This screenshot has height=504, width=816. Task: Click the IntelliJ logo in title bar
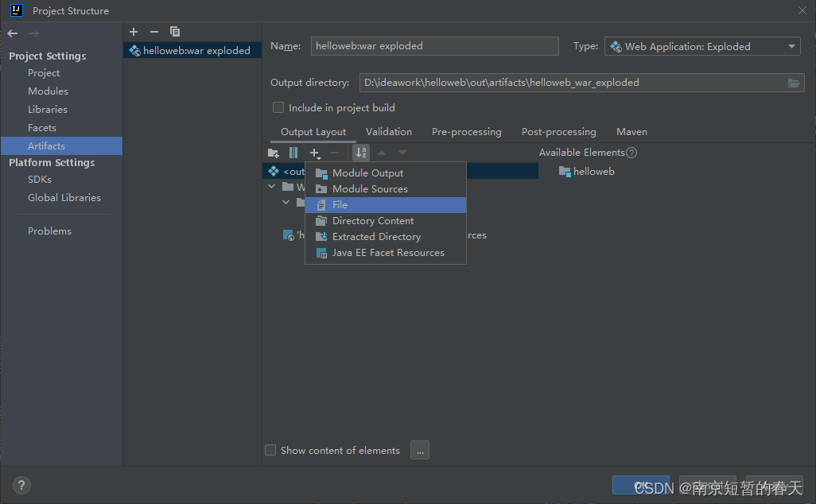click(16, 10)
